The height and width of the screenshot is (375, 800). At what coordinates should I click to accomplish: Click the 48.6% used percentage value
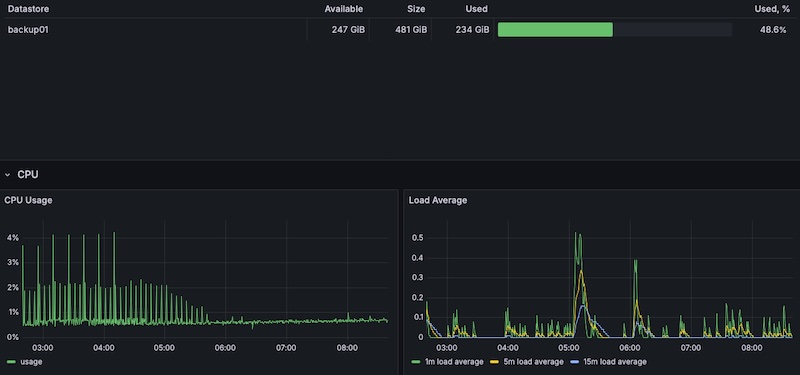773,30
